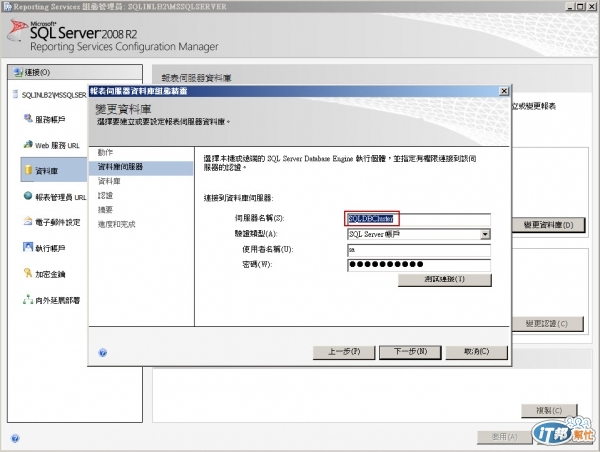Click the 服務帳戶 service account icon
Image resolution: width=600 pixels, height=452 pixels.
(x=28, y=119)
